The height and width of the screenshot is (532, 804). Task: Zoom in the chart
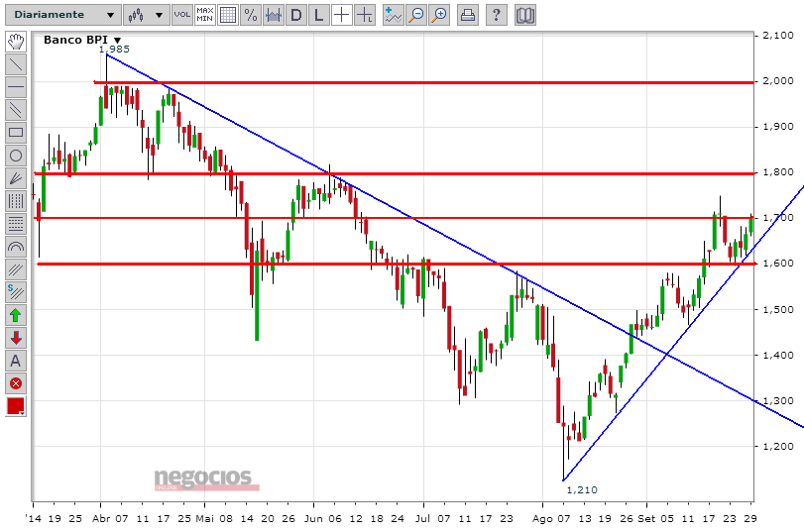[439, 15]
